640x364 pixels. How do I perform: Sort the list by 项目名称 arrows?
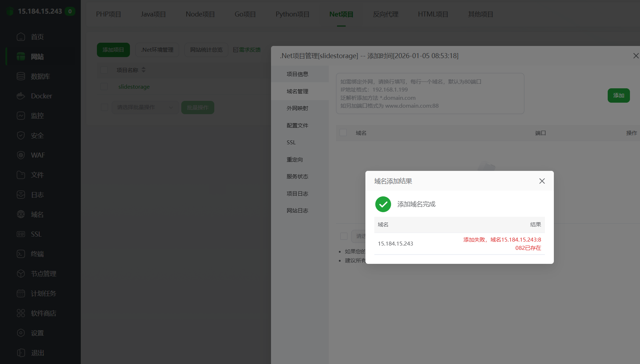[x=144, y=70]
